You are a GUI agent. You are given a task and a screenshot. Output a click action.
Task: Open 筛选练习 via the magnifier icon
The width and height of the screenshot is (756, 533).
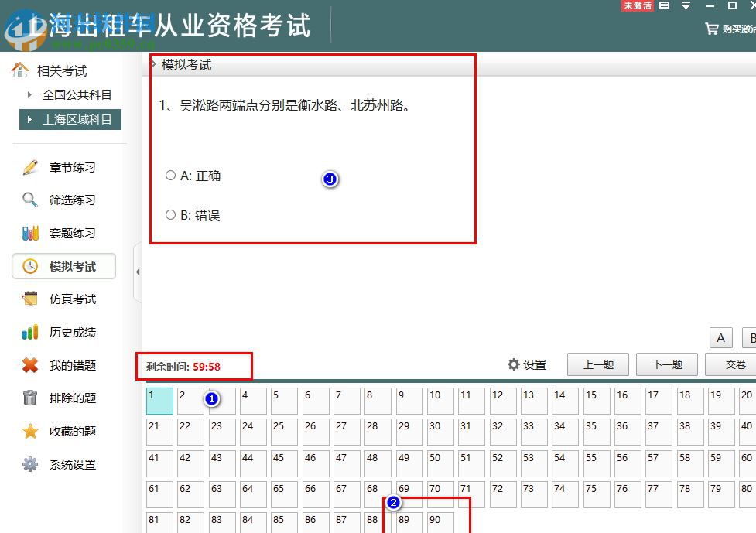(x=29, y=200)
